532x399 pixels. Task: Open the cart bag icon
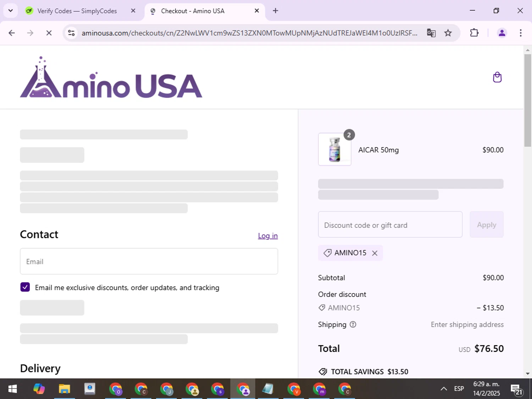click(x=497, y=77)
